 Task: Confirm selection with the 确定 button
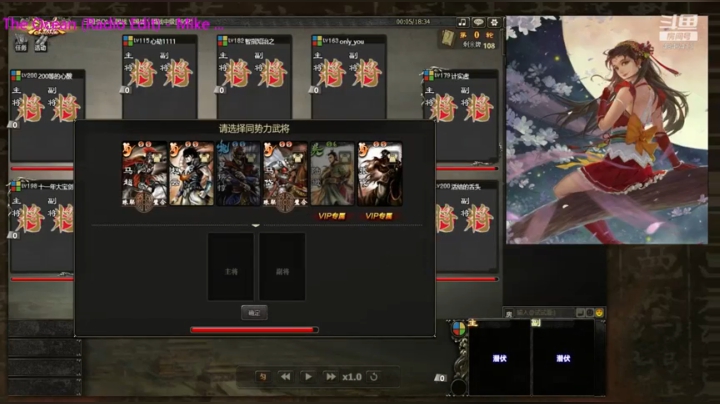coord(254,313)
